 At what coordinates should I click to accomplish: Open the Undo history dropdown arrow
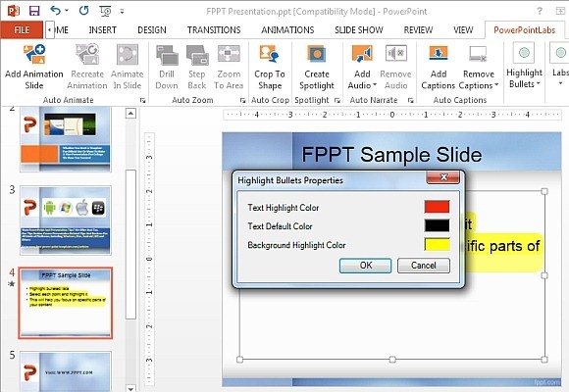tap(67, 11)
